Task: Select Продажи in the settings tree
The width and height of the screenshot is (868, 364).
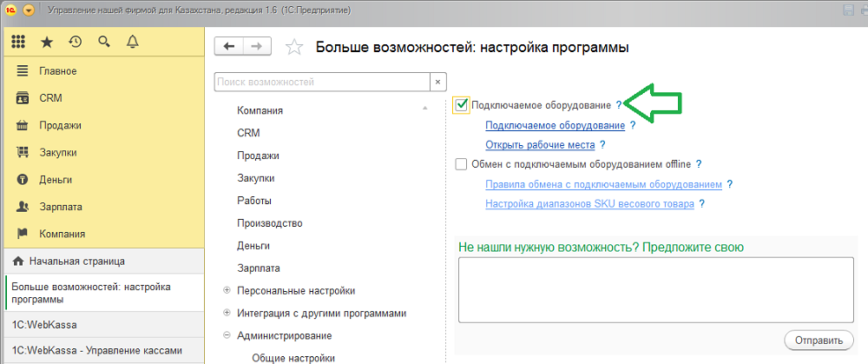Action: coord(258,156)
